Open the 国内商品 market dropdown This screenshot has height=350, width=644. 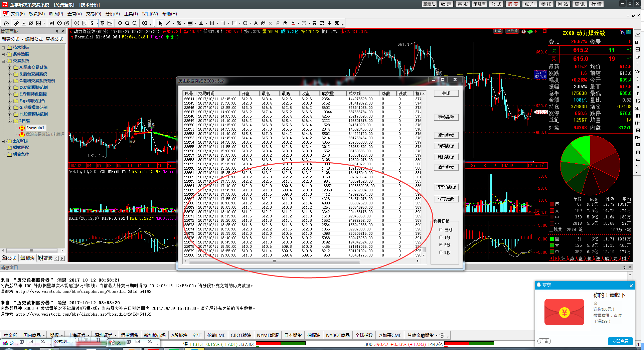click(43, 335)
